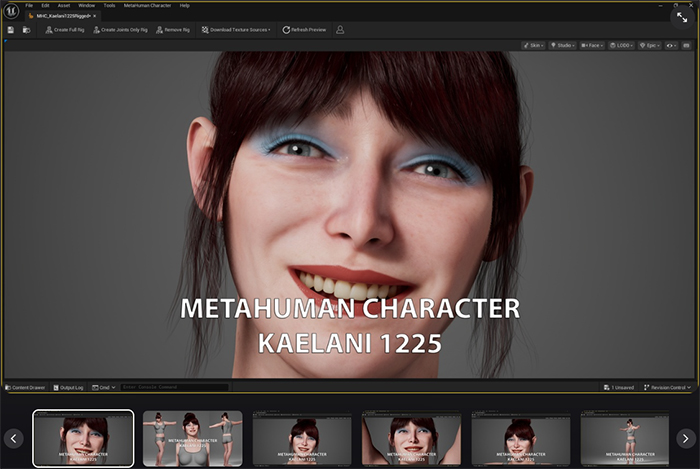700x469 pixels.
Task: Open the Help menu
Action: coord(184,5)
